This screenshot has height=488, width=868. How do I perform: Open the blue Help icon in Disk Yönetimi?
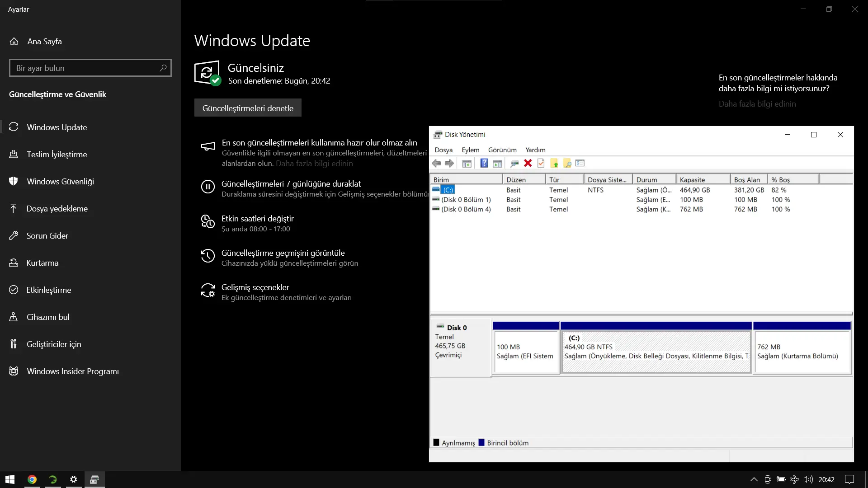(484, 164)
